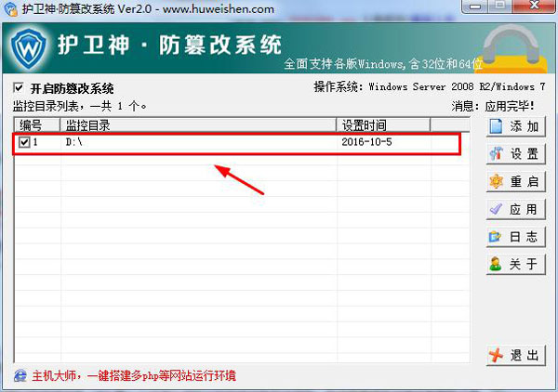Click the 消息: 应用完毕! status text
Screen dimensions: 558x392
[493, 106]
